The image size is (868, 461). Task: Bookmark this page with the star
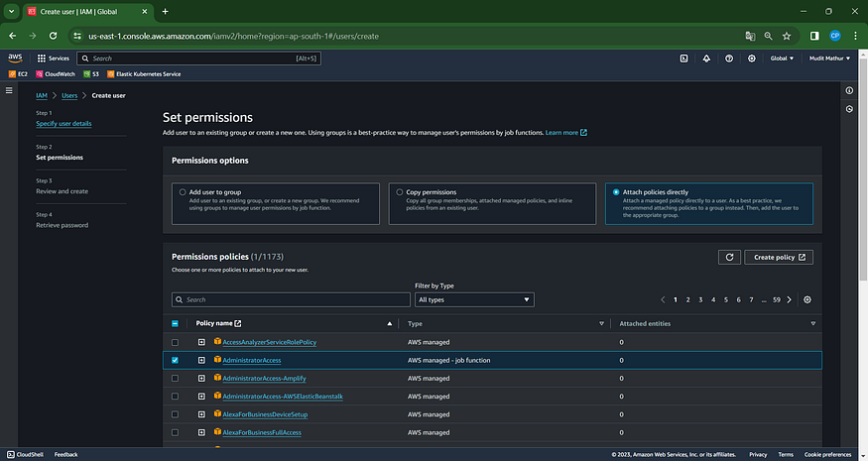coord(787,36)
